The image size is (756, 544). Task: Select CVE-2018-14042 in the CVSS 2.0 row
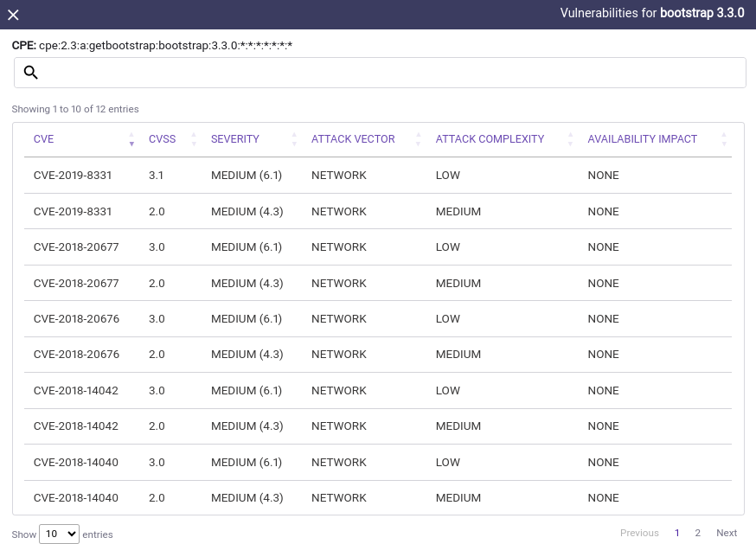pos(76,426)
